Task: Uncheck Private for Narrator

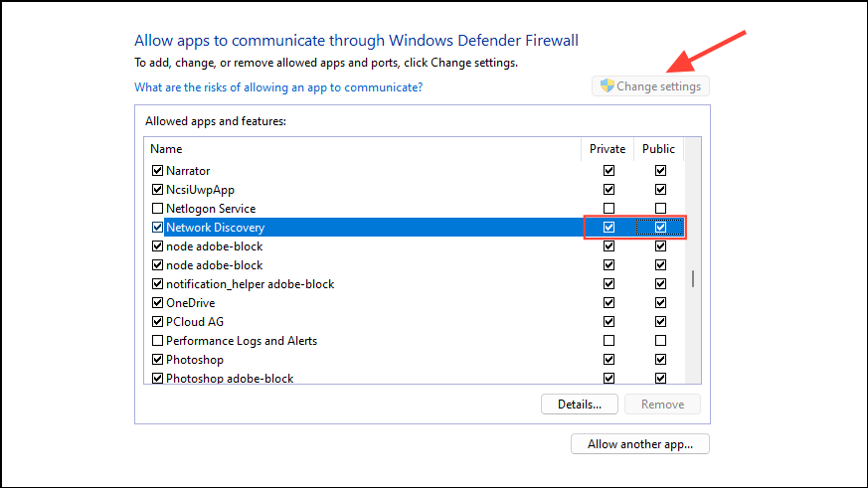Action: click(608, 170)
